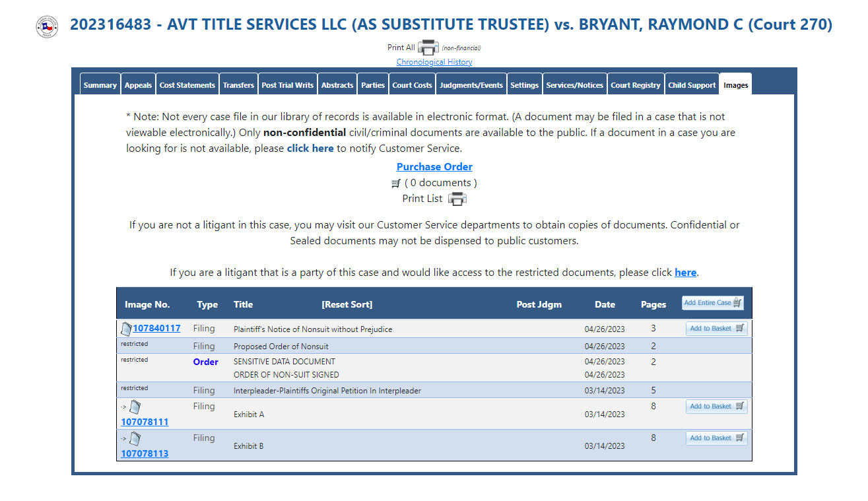Sort by the Image No. column header
The image size is (868, 501).
[147, 304]
